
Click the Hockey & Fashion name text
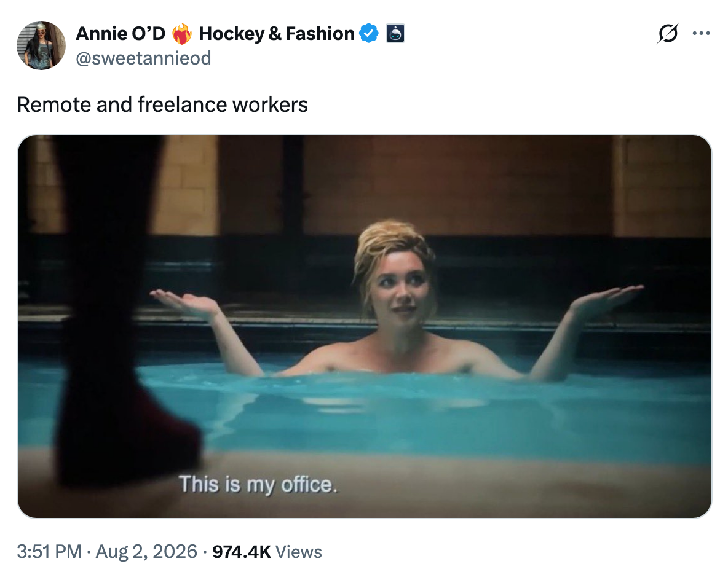coord(277,33)
